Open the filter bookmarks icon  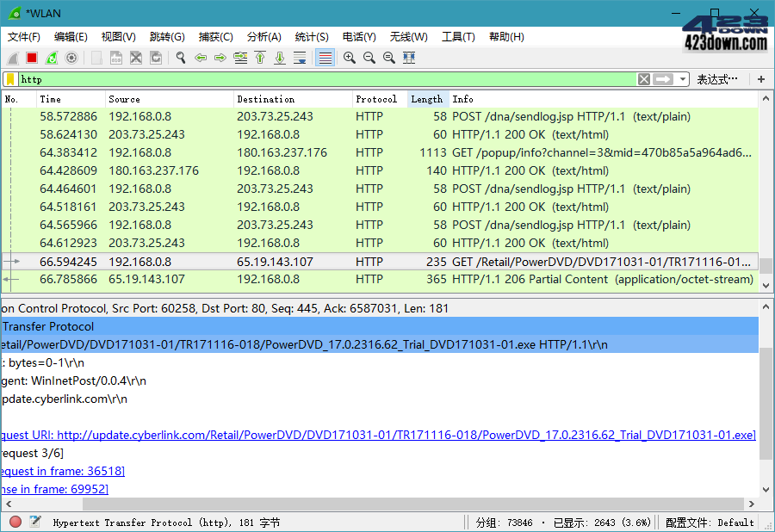[x=9, y=78]
